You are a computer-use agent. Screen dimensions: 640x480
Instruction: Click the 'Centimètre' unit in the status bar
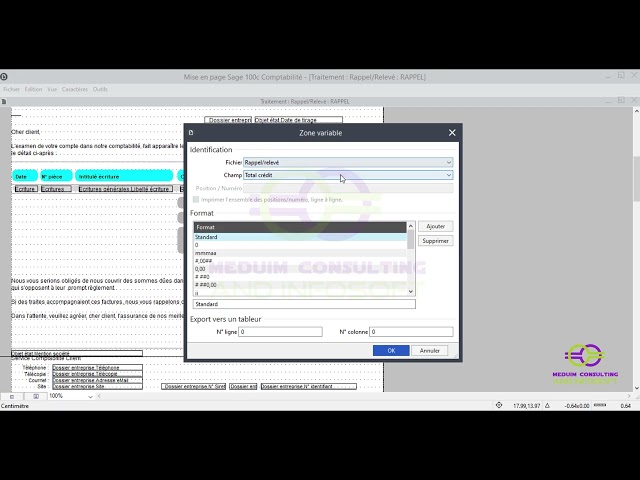pos(15,406)
